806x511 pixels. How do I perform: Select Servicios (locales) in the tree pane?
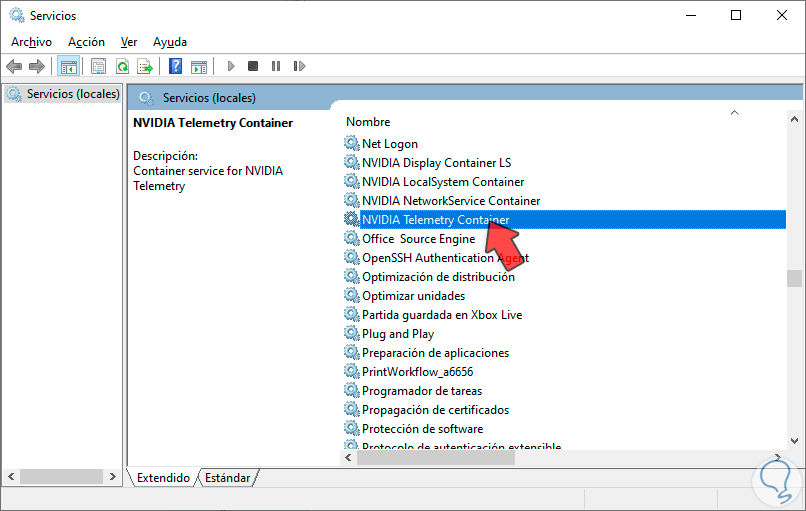[73, 94]
